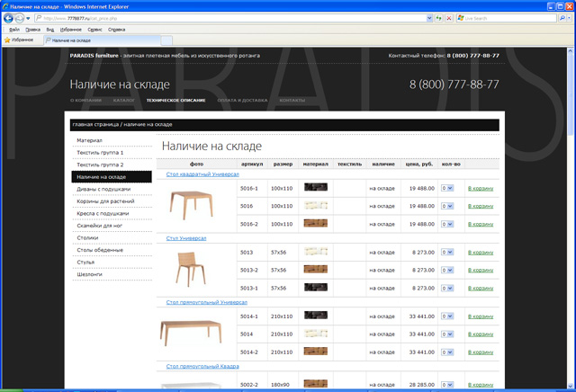The height and width of the screenshot is (392, 576).
Task: Click the Refresh icon beside the address bar
Action: [438, 18]
